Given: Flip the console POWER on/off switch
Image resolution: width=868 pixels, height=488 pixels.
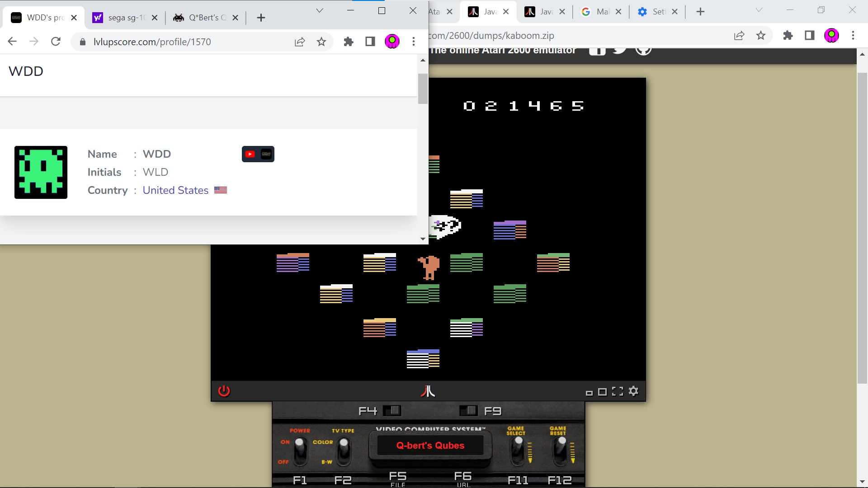Looking at the screenshot, I should coord(299,451).
